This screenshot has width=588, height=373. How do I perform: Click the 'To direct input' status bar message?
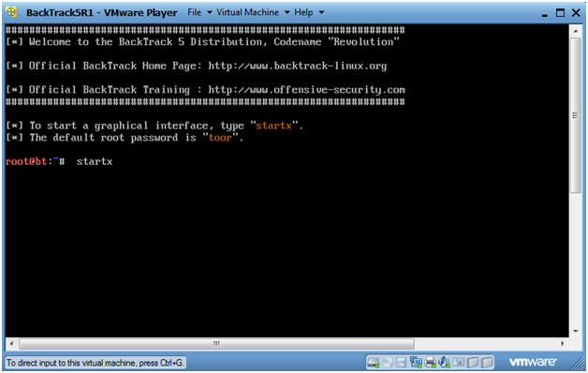point(95,363)
